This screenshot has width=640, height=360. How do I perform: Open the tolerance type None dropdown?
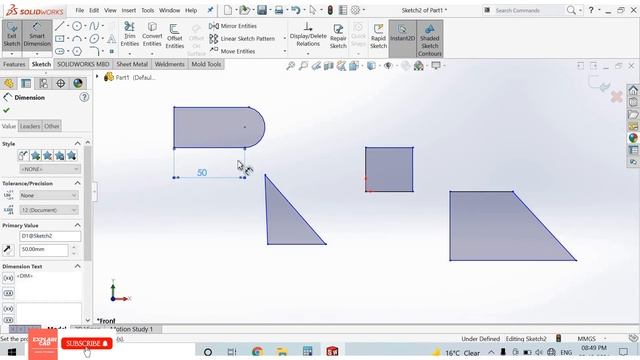pos(49,196)
